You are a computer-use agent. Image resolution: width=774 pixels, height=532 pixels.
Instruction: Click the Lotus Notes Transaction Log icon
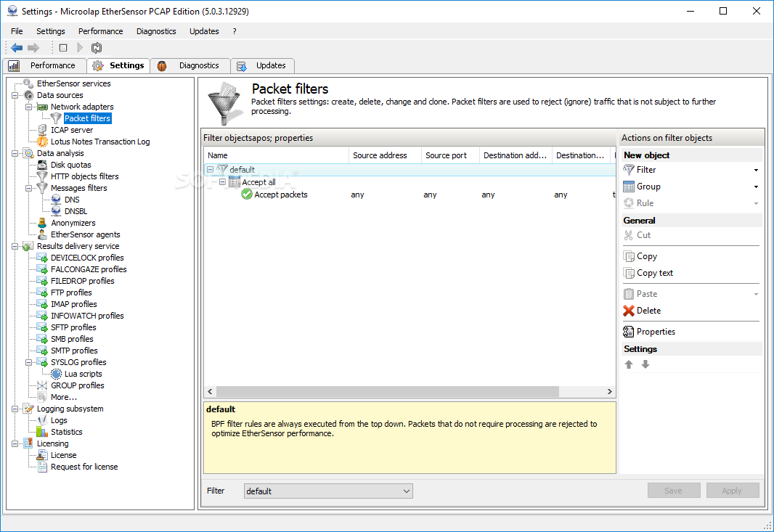click(x=42, y=142)
